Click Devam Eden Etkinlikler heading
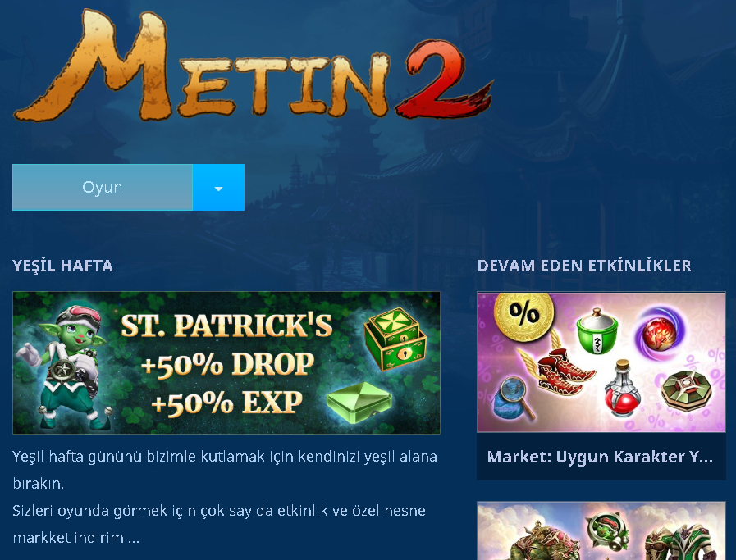Viewport: 736px width, 560px height. pyautogui.click(x=584, y=266)
